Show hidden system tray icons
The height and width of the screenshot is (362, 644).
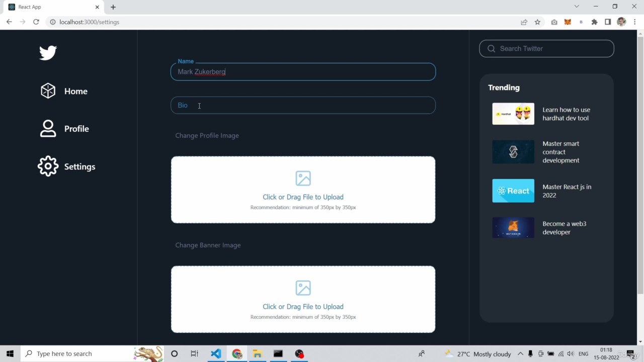(x=520, y=354)
